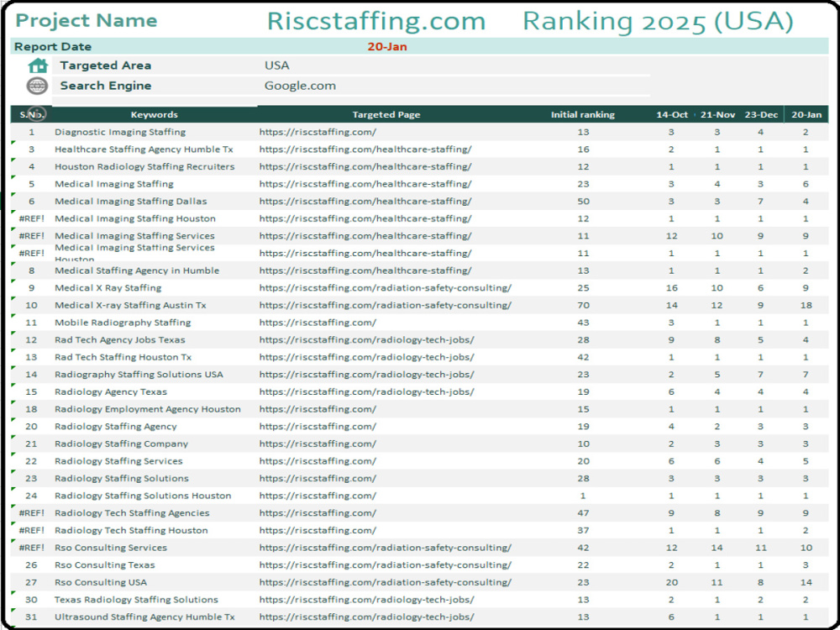
Task: Select the 21-Nov column header
Action: point(718,114)
